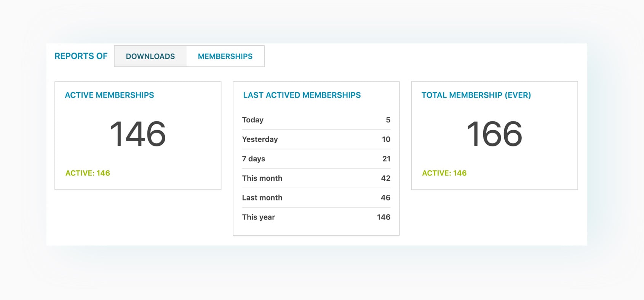Click the large 166 total number
Screen dimensions: 644x300
coord(494,134)
